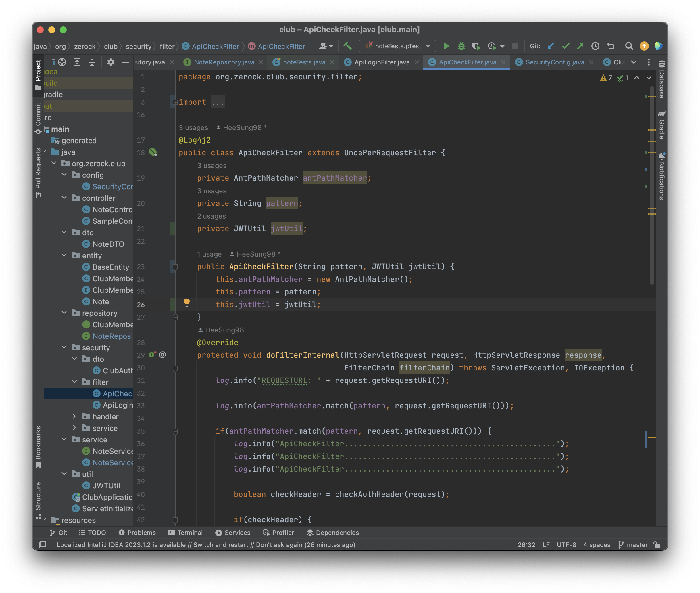This screenshot has width=700, height=593.
Task: Collapse the controller folder
Action: [64, 198]
